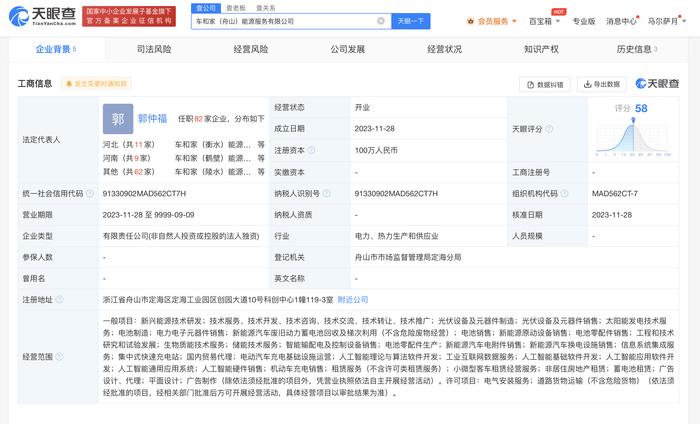Click the 82 companies count number
This screenshot has height=424, width=700.
click(x=198, y=119)
